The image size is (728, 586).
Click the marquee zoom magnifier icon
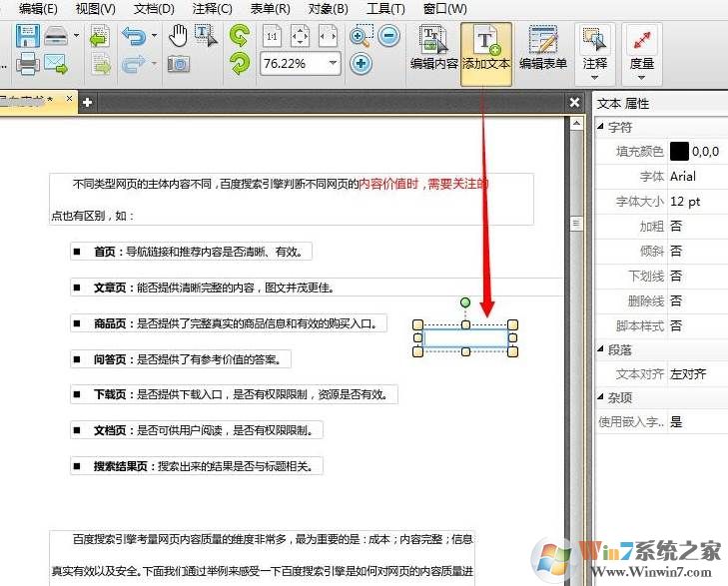coord(361,37)
